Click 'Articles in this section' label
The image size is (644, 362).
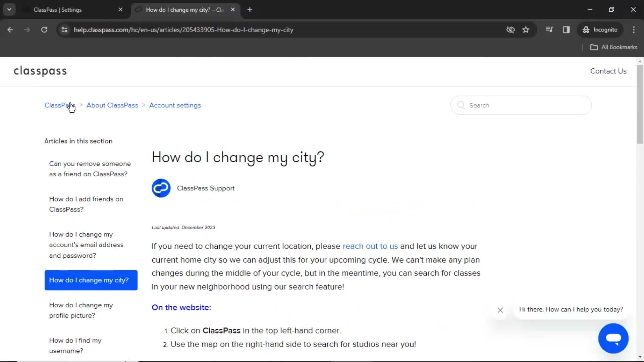point(78,141)
